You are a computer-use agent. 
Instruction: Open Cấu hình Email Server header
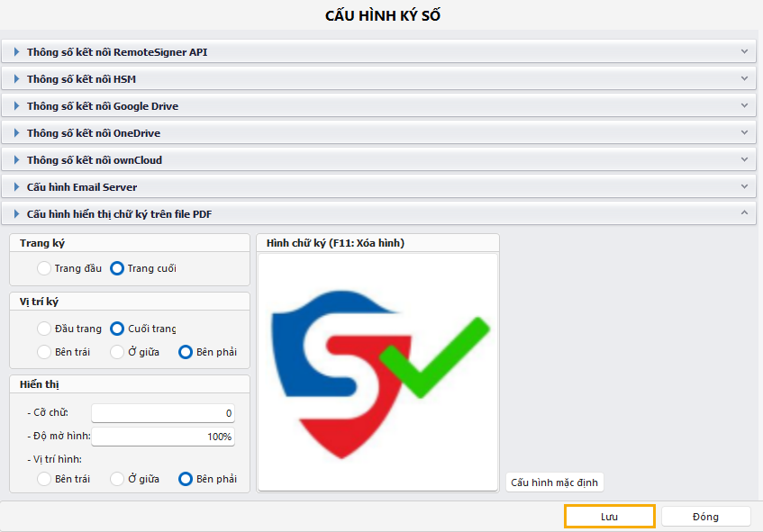coord(378,186)
